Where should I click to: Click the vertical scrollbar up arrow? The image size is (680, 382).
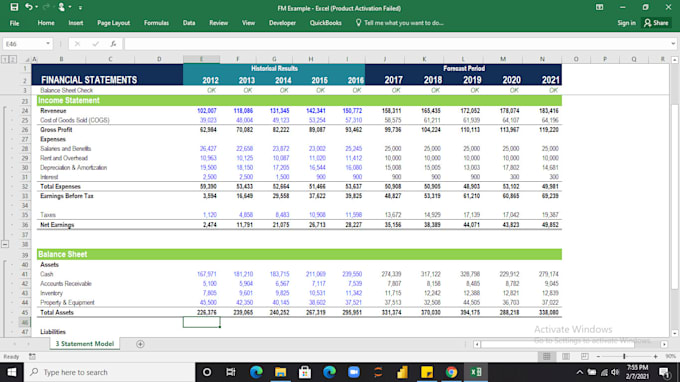674,60
